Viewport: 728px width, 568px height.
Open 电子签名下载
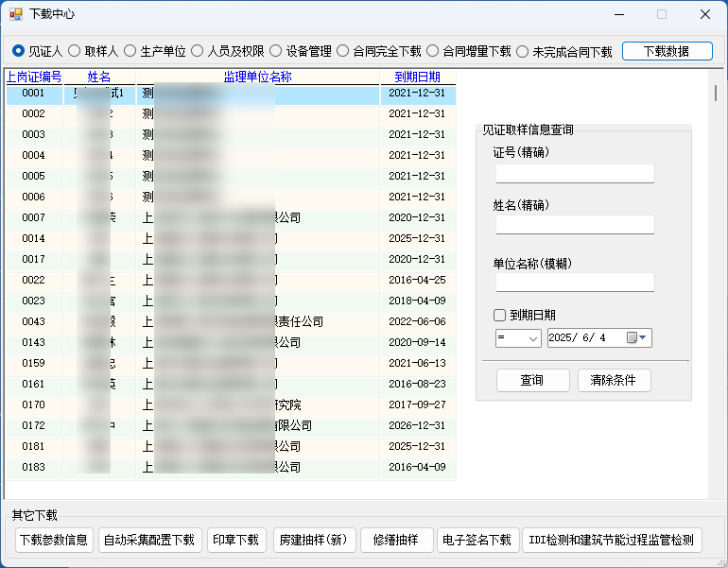coord(477,541)
